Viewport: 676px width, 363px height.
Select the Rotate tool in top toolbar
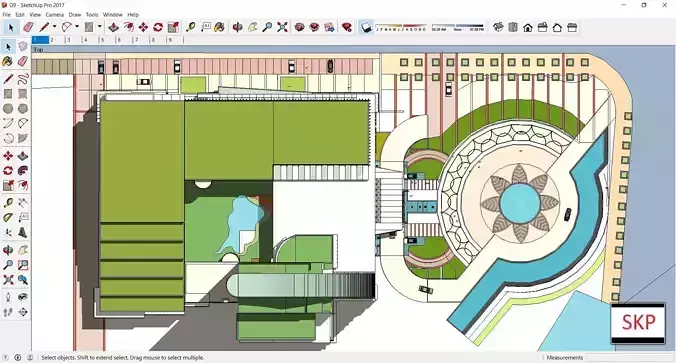158,27
